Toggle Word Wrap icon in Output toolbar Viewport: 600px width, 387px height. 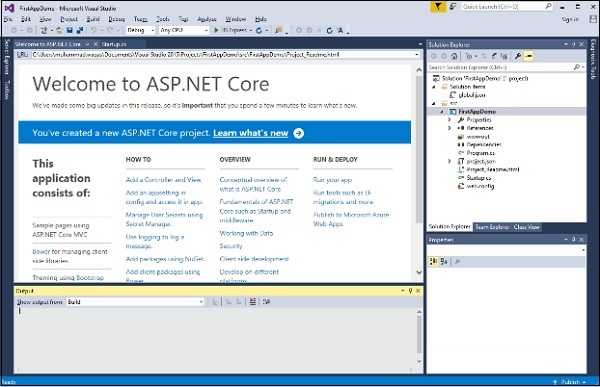coord(266,302)
